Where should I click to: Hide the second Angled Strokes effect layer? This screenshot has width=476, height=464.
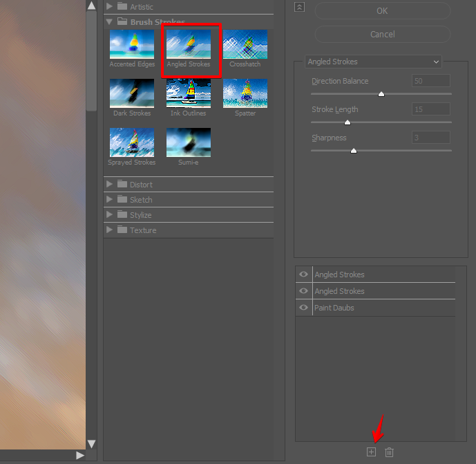tap(303, 291)
